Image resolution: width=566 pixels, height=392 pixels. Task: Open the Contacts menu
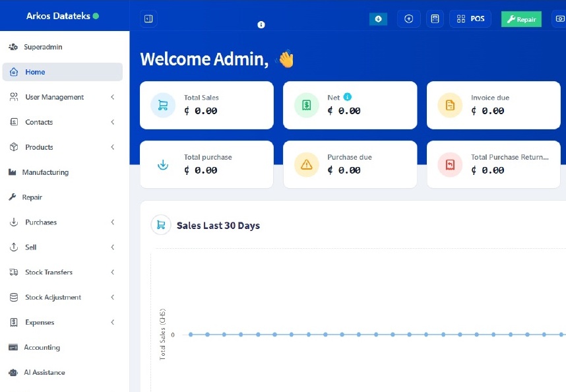click(x=63, y=122)
